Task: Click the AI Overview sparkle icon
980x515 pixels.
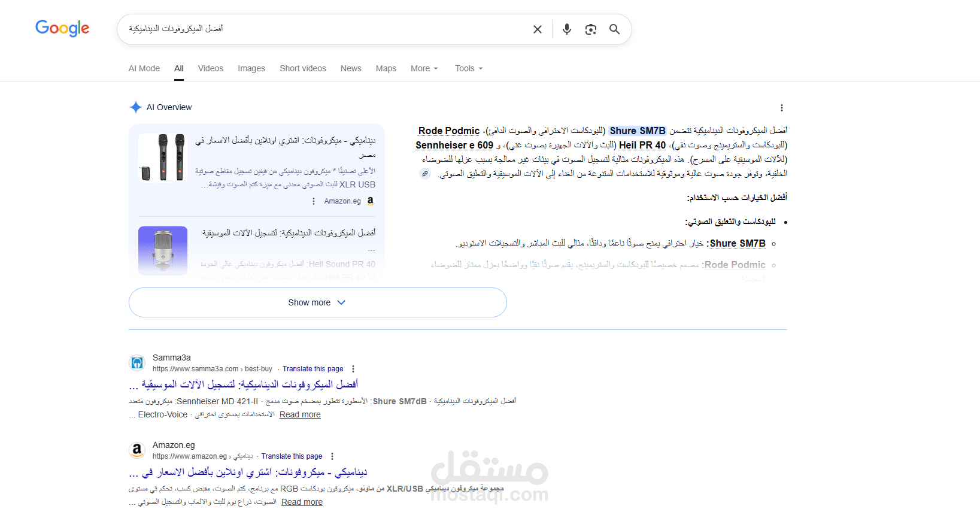Action: click(136, 107)
